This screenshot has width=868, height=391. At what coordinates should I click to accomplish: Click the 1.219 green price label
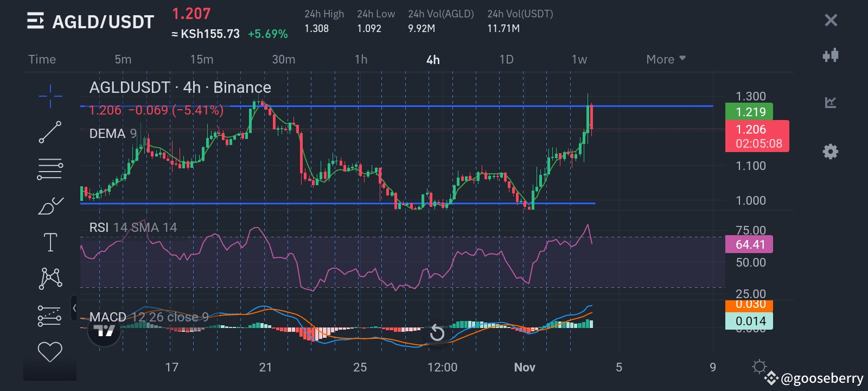coord(749,112)
